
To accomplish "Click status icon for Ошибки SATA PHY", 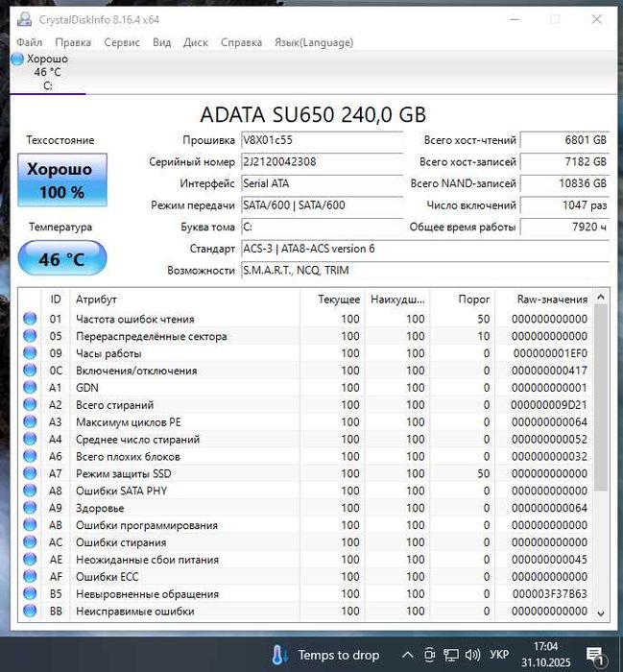I will click(x=30, y=491).
